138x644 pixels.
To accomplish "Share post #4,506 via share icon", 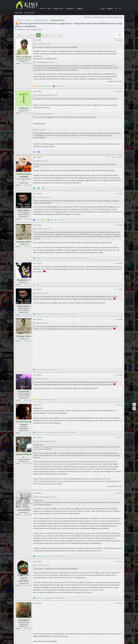I will (x=115, y=263).
